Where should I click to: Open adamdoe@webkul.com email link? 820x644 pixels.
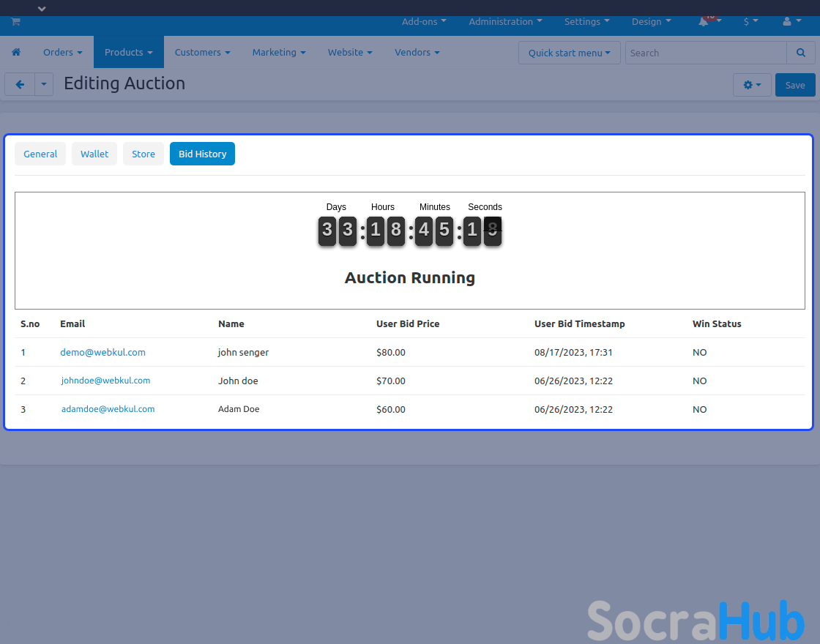coord(108,409)
